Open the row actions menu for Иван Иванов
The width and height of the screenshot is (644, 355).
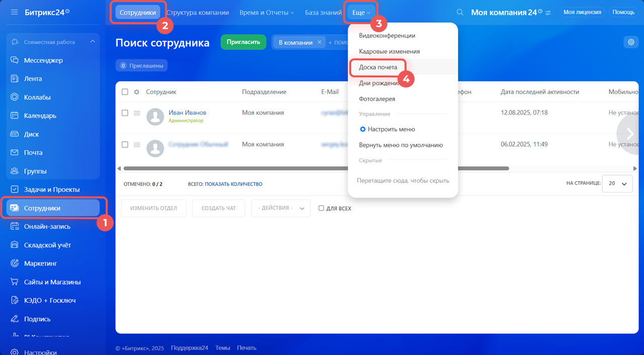point(136,113)
